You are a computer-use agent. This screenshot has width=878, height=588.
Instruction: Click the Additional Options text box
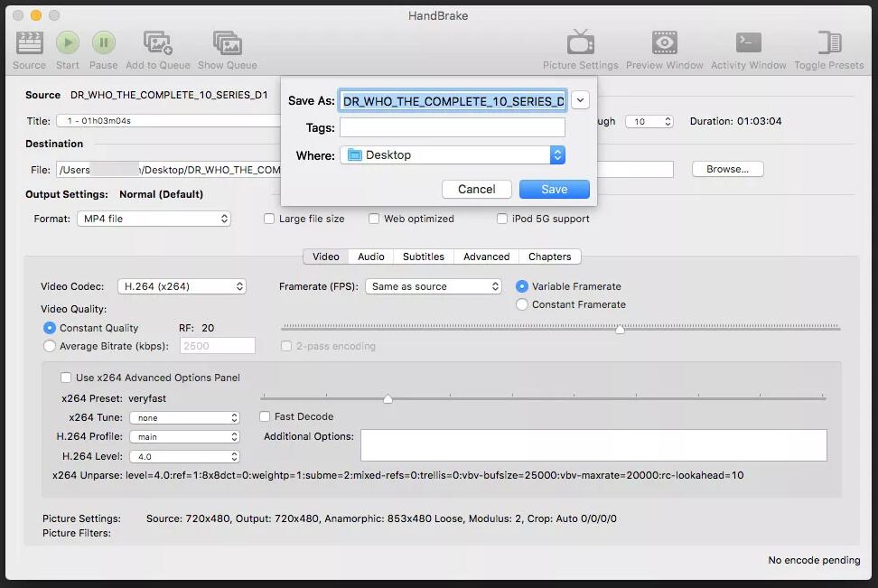coord(593,445)
